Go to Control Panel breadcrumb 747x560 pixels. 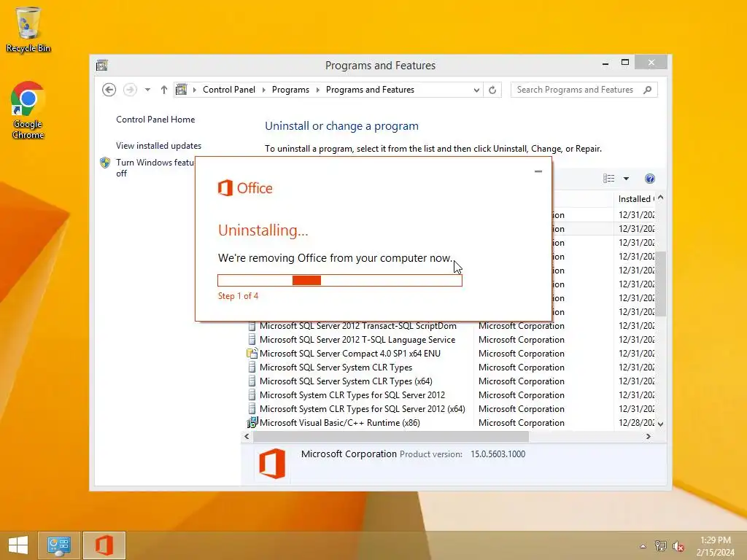229,90
